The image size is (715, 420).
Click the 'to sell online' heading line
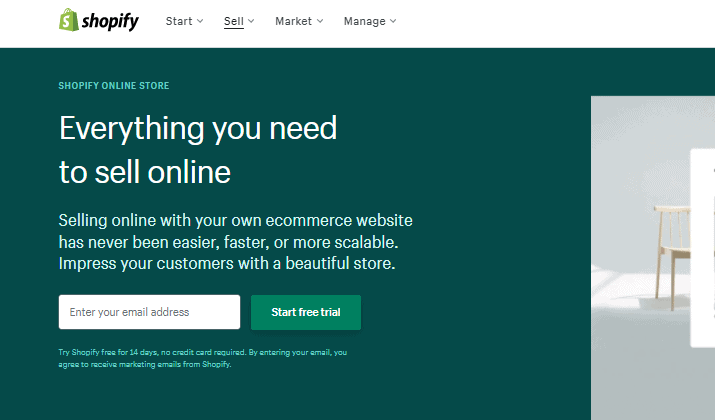click(x=145, y=173)
